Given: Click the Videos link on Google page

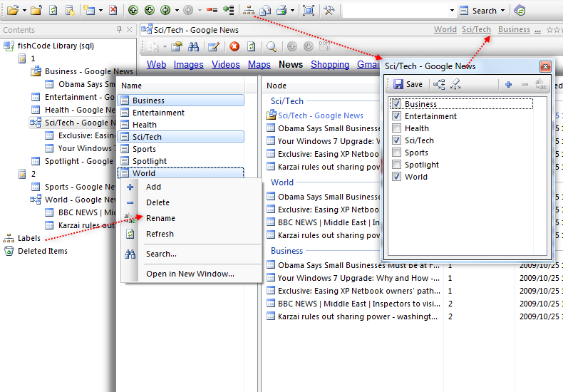Looking at the screenshot, I should pyautogui.click(x=225, y=64).
